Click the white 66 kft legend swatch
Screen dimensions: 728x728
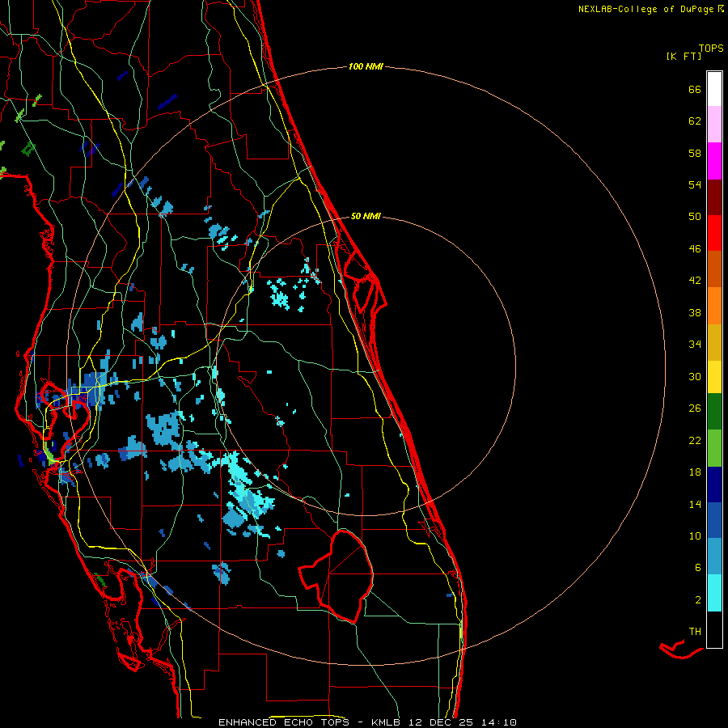[714, 89]
